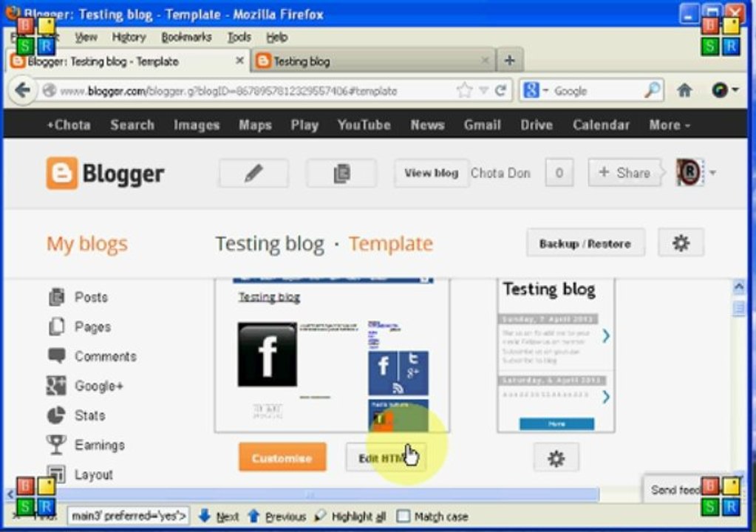This screenshot has height=532, width=756.
Task: Open the View menu
Action: coord(86,37)
